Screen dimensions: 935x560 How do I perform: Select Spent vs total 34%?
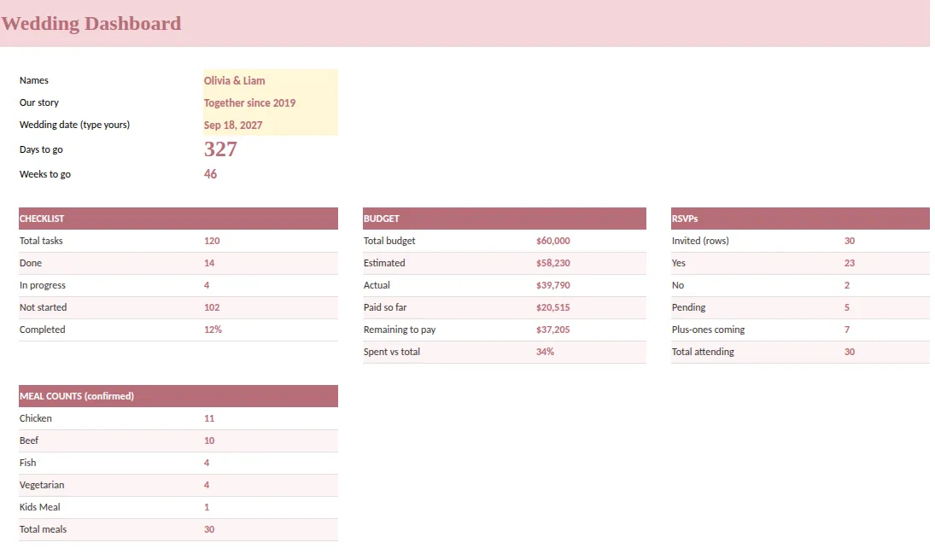pos(545,352)
